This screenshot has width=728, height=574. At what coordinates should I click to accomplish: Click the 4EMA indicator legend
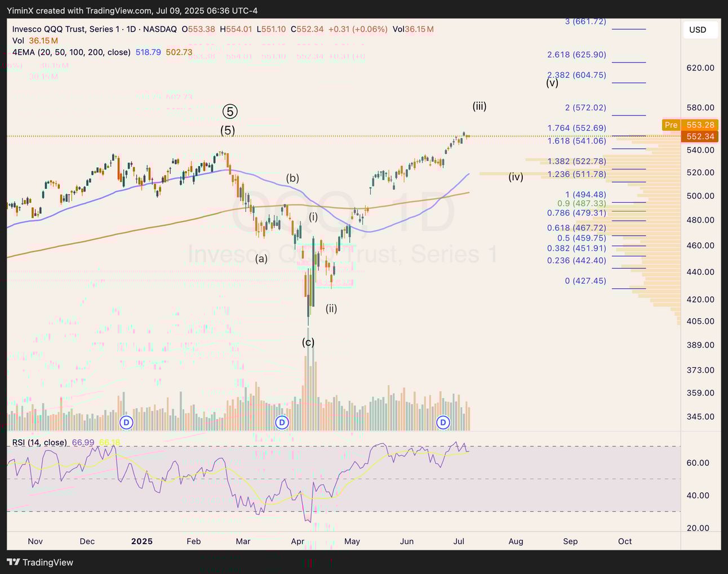point(72,52)
